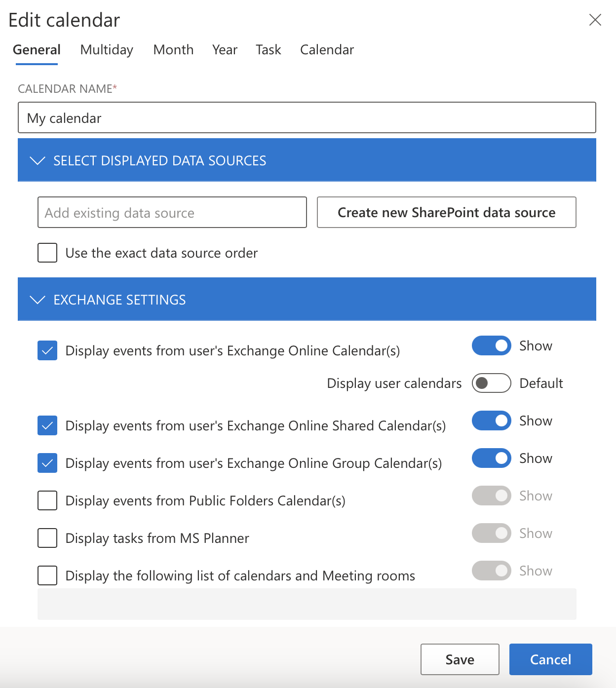Switch to the Month tab
Viewport: 616px width, 688px height.
173,49
